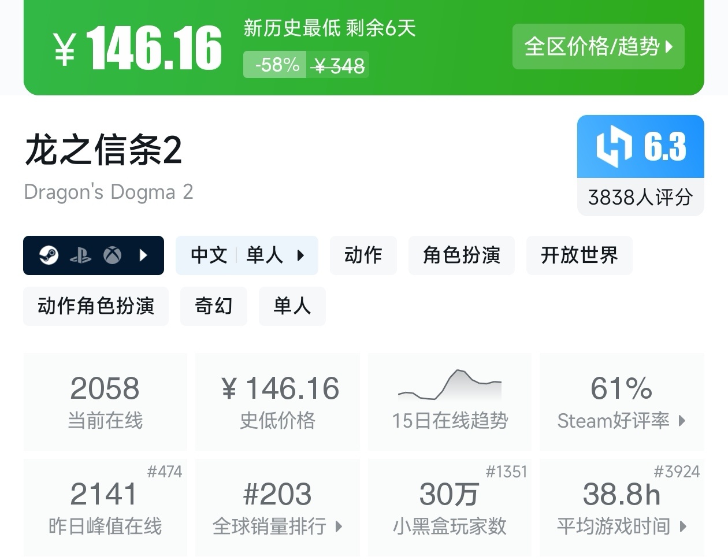
Task: Click the ¥348 original price
Action: coord(339,65)
